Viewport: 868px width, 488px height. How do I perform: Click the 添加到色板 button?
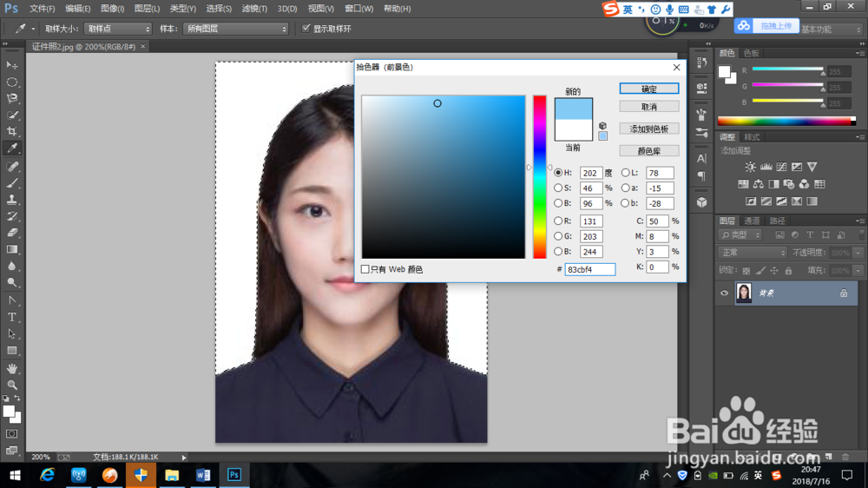[648, 129]
